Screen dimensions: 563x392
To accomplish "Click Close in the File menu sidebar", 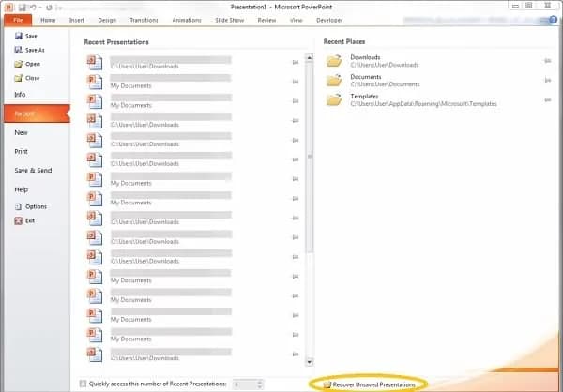I will [27, 78].
